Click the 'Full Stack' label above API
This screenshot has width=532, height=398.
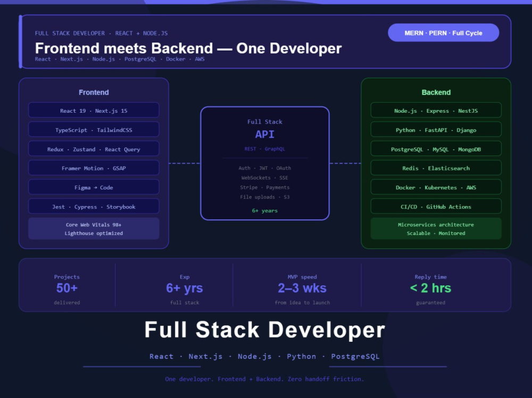pos(264,122)
